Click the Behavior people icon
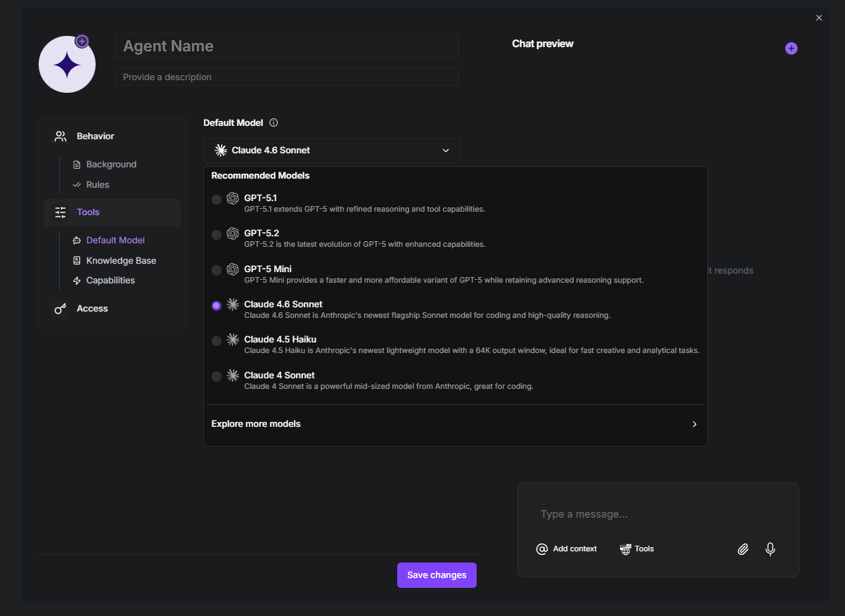Screen dimensions: 845x616 click(x=60, y=136)
